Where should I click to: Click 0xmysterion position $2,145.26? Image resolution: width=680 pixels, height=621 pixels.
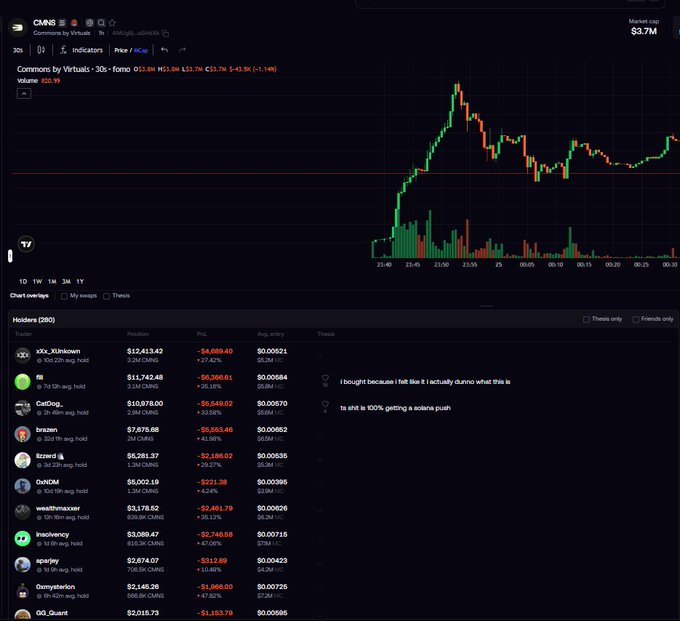click(x=143, y=587)
